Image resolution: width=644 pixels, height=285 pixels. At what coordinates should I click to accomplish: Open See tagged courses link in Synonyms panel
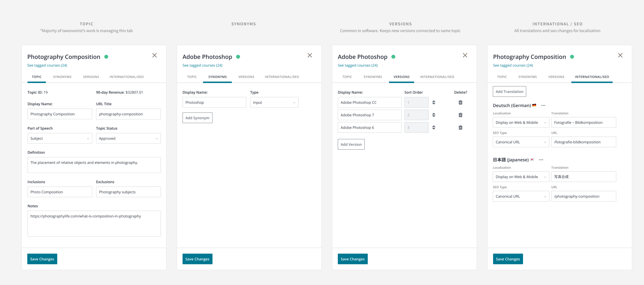202,65
